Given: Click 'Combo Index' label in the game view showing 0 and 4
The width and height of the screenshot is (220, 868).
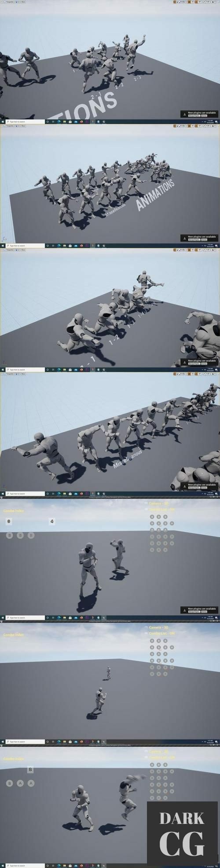Looking at the screenshot, I should coord(14,511).
